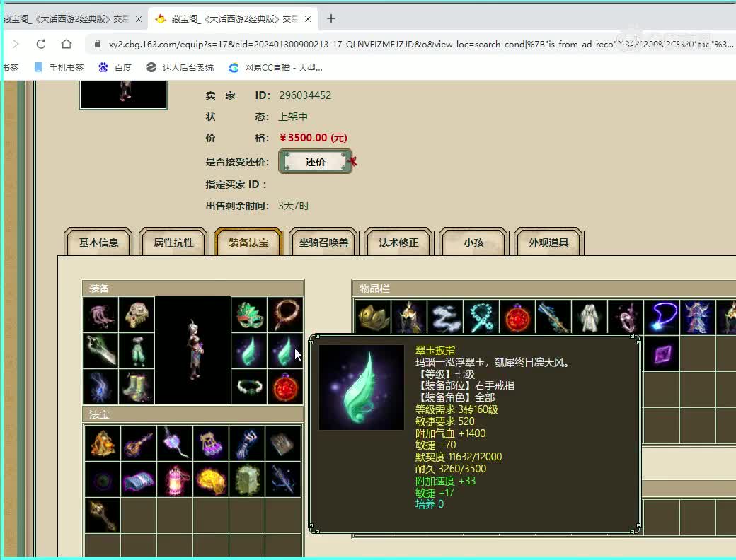Viewport: 736px width, 560px height.
Task: Select the pipa lute treasure icon
Action: pos(139,443)
